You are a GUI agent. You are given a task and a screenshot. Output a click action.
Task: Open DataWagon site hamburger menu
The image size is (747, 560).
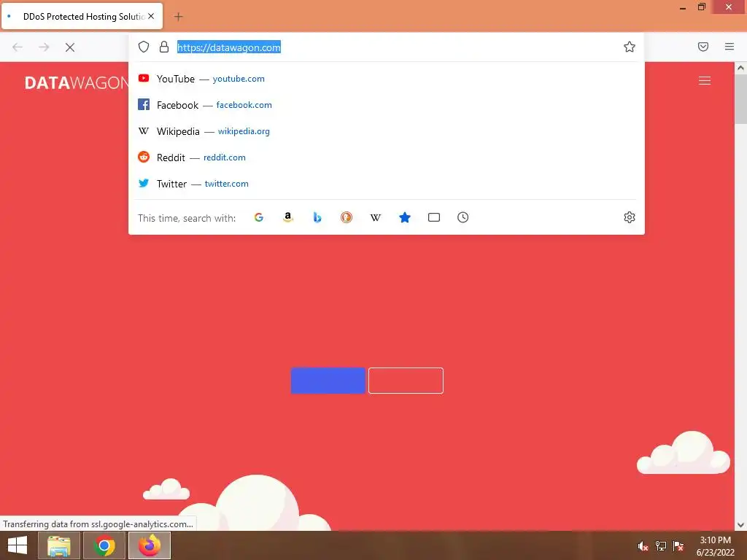[705, 81]
